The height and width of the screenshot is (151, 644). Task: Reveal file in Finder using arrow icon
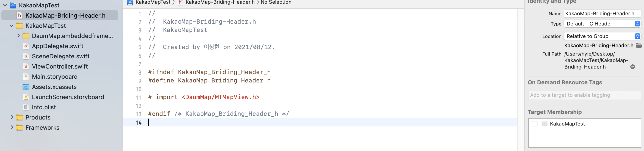pyautogui.click(x=632, y=67)
